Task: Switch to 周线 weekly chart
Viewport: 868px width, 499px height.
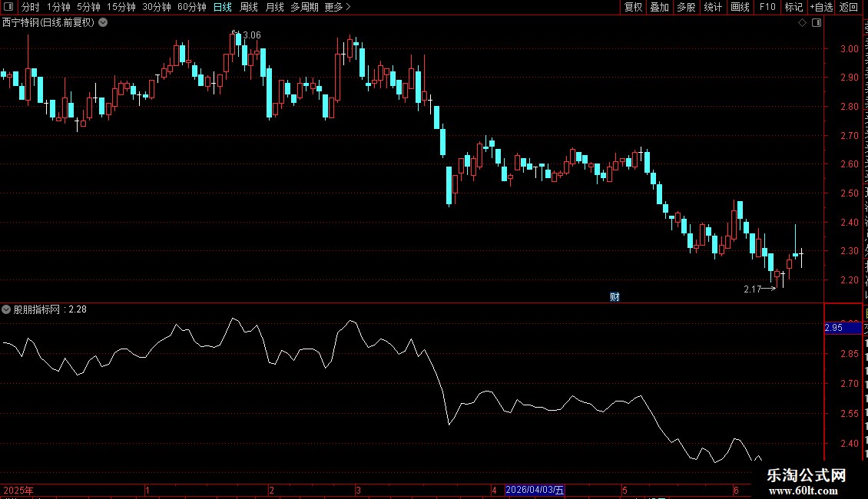Action: click(x=249, y=7)
